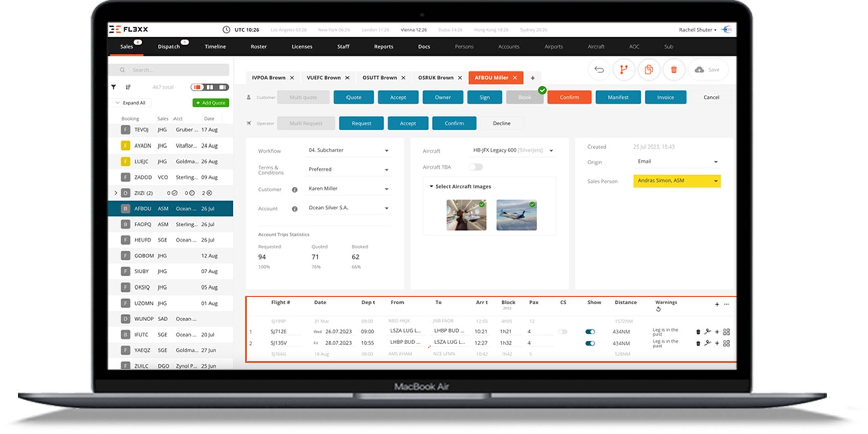This screenshot has width=868, height=434.
Task: Click the green Add Quote button
Action: point(211,103)
